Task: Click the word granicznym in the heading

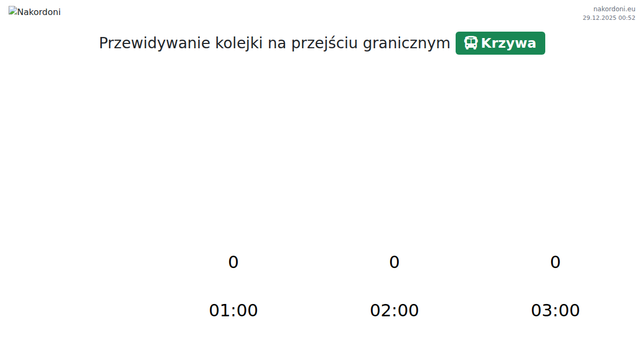Action: [406, 43]
